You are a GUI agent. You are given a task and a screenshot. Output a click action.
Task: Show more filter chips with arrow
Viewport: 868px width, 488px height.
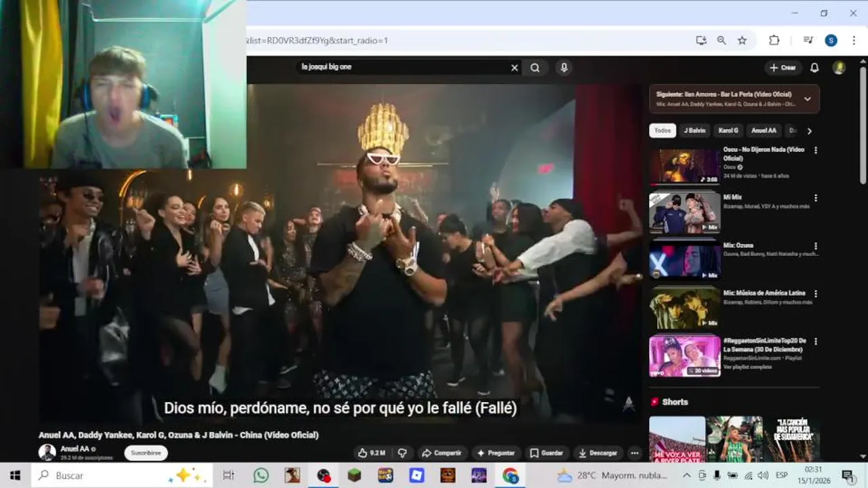[x=809, y=131]
